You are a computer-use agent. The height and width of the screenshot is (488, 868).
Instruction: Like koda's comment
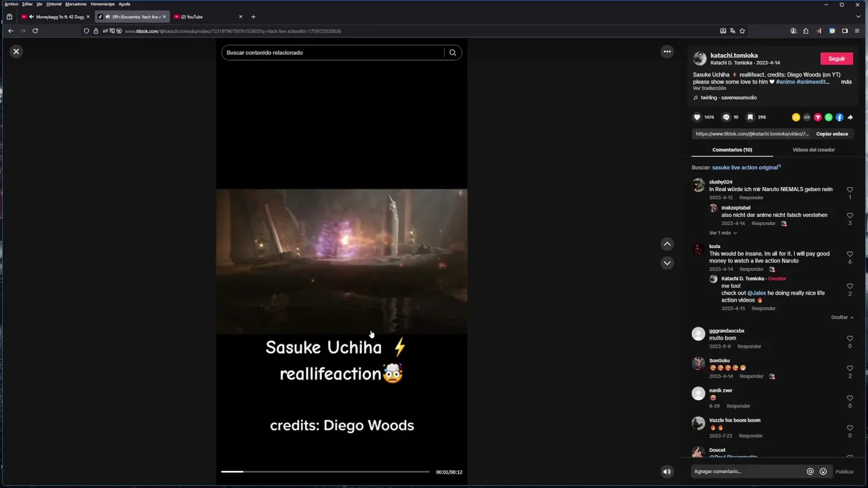click(850, 255)
